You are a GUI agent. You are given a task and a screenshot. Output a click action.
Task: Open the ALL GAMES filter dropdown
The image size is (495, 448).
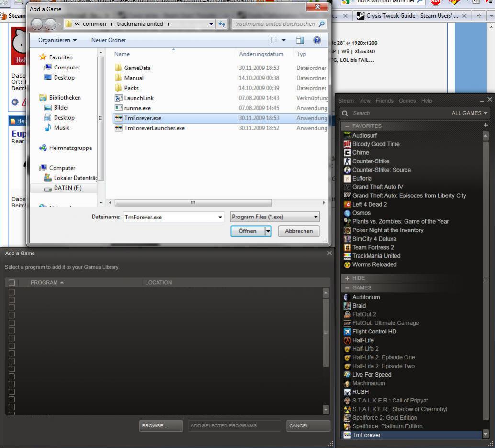click(470, 113)
